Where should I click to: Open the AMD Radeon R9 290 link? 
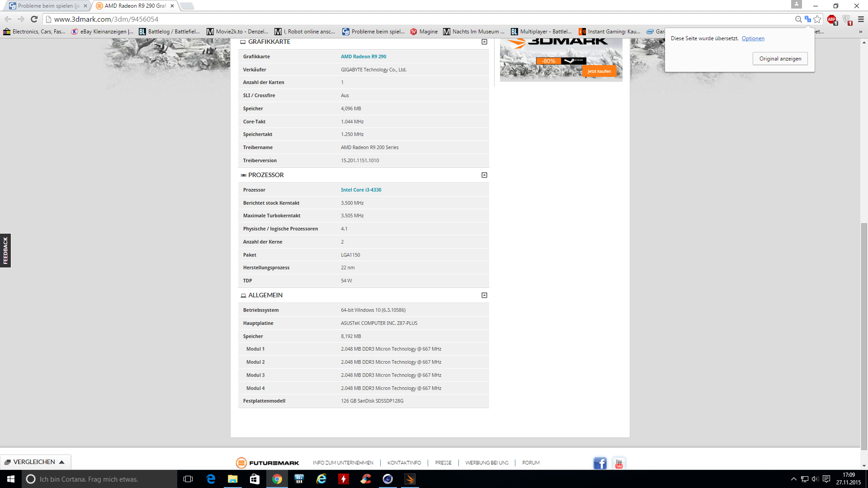(363, 57)
